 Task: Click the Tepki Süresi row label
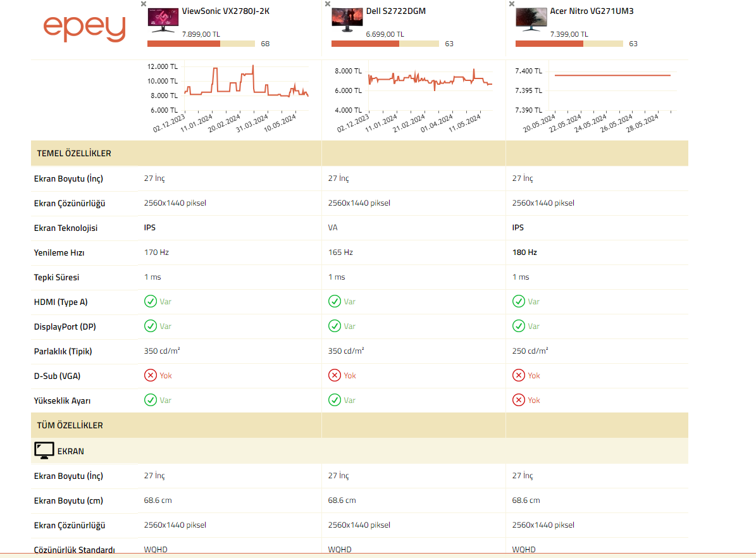tap(56, 277)
